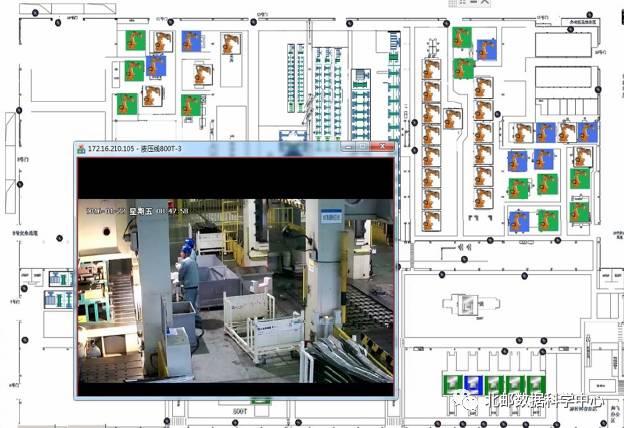The height and width of the screenshot is (428, 624).
Task: Click the rightmost green machine icon in bottom row
Action: click(x=537, y=385)
